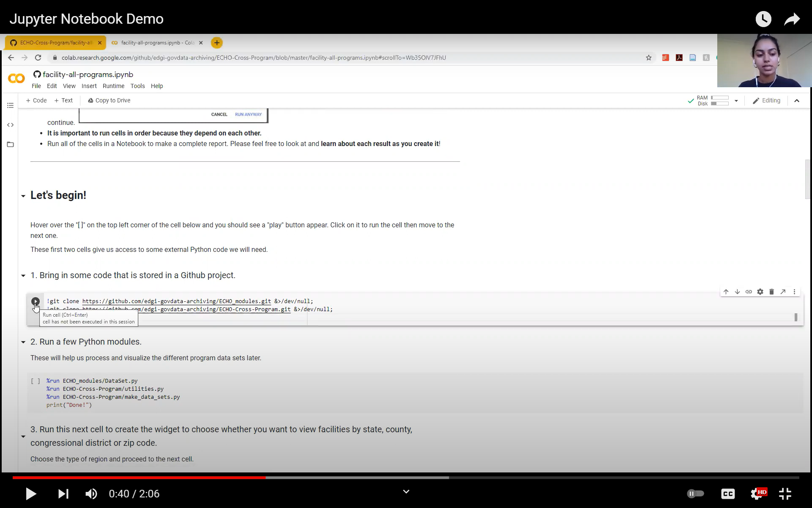The height and width of the screenshot is (508, 812).
Task: Open the Runtime menu
Action: pyautogui.click(x=113, y=86)
